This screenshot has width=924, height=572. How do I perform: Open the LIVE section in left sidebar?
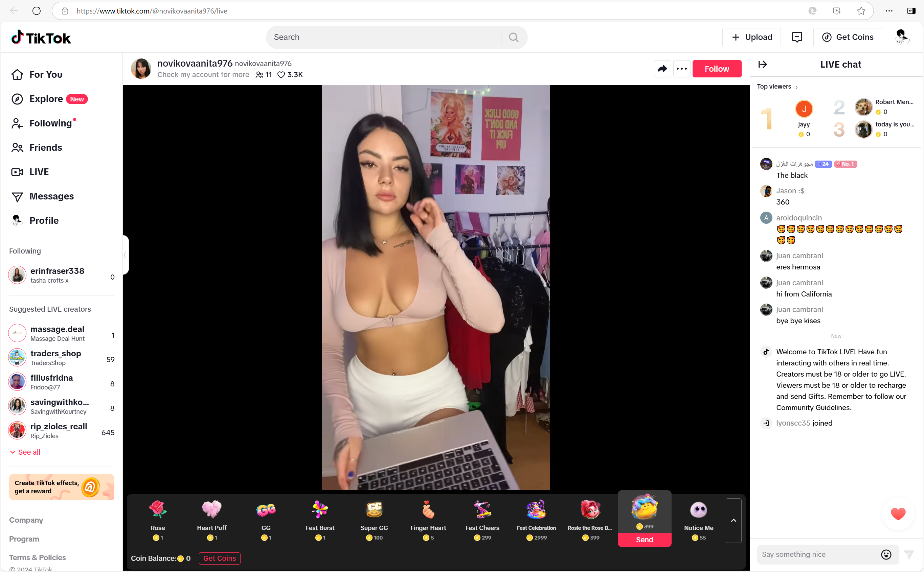click(38, 171)
